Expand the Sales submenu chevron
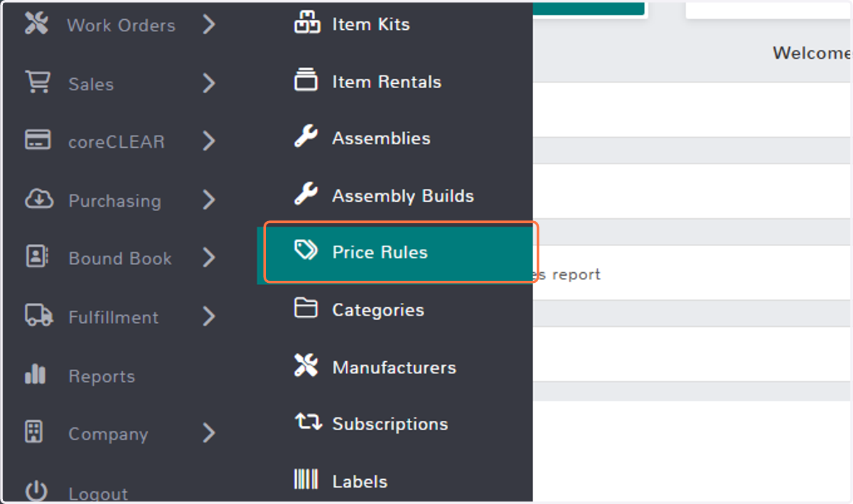Screen dimensions: 853x504 tap(208, 83)
